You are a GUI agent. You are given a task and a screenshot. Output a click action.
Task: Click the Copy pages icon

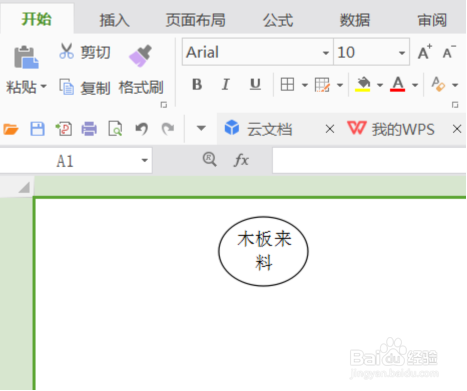[66, 87]
